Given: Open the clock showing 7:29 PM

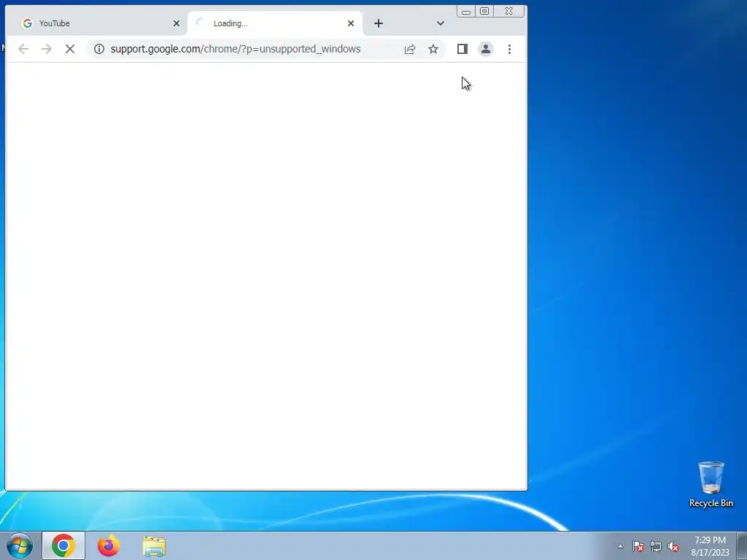Looking at the screenshot, I should point(710,546).
